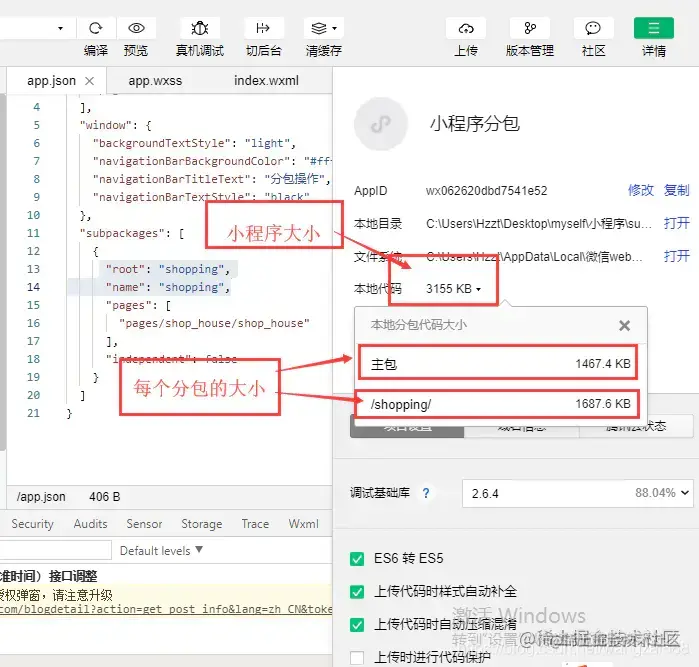This screenshot has height=667, width=699.
Task: Switch to the index.wxml tab
Action: tap(266, 81)
